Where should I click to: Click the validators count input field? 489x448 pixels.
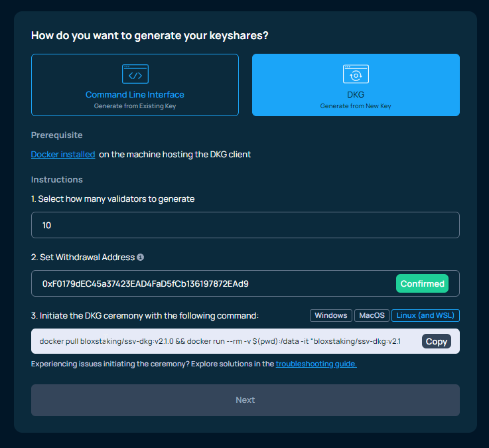click(x=245, y=225)
